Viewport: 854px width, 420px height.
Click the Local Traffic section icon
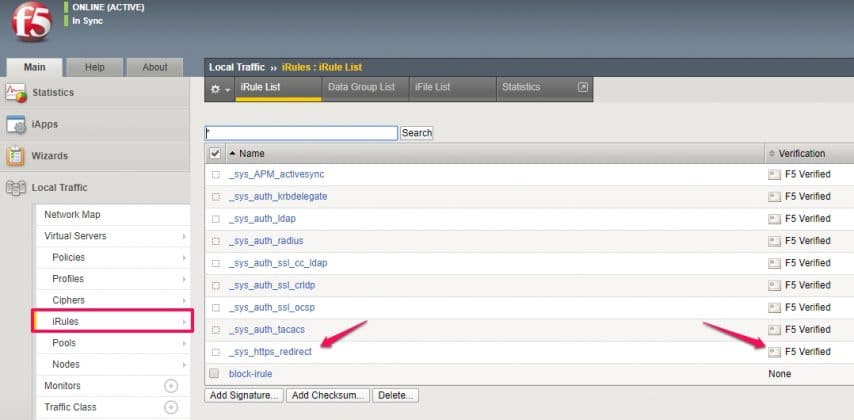[x=16, y=188]
